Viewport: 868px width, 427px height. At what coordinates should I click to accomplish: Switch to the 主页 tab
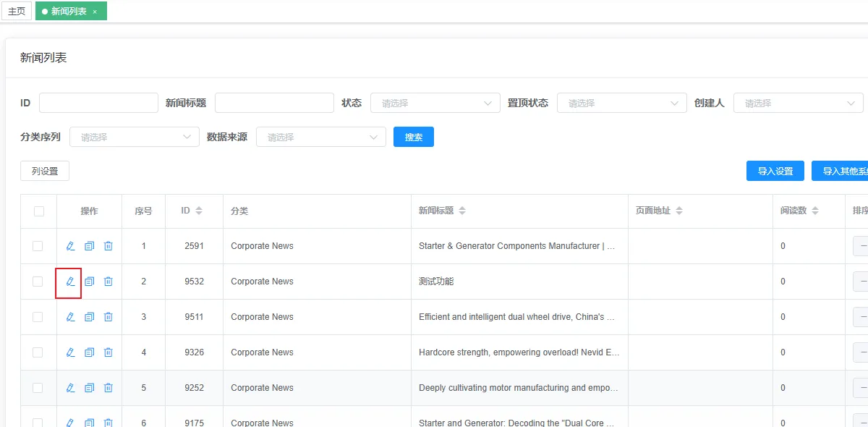(17, 12)
